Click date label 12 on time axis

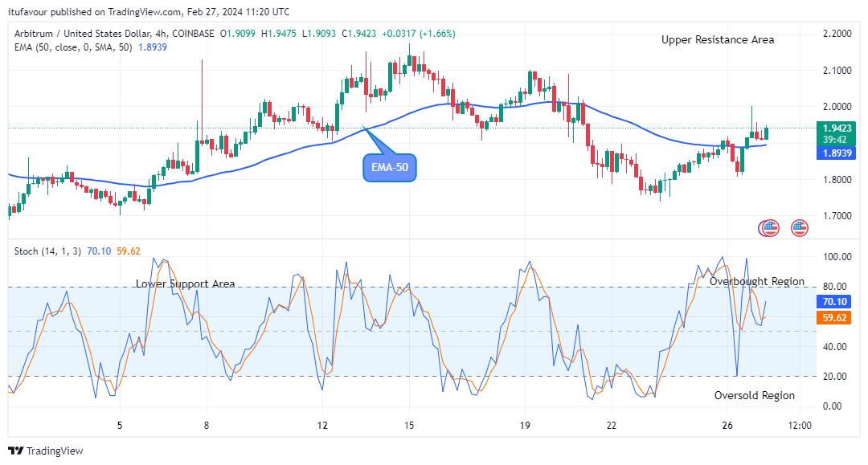click(x=322, y=426)
